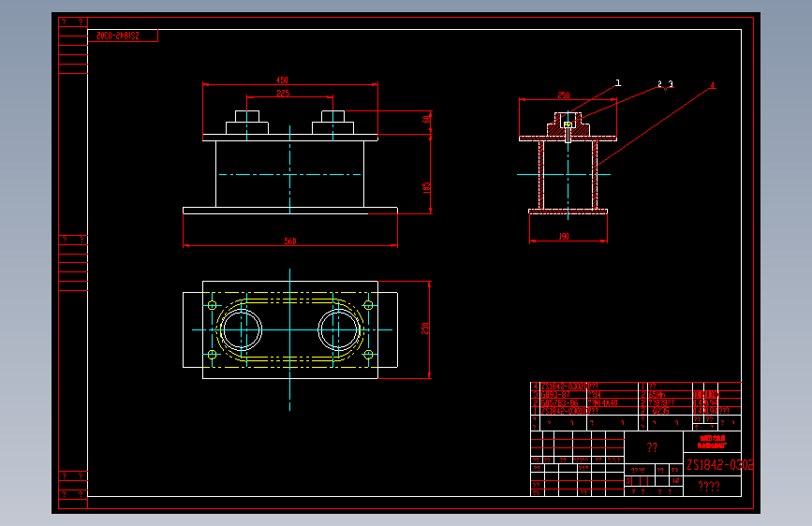Screen dimensions: 812x526
Task: Click the top-left yellow bolt hole
Action: [x=212, y=305]
